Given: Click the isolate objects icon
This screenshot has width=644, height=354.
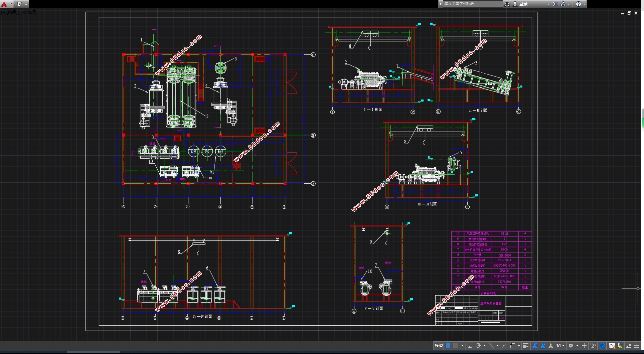Looking at the screenshot, I should click(x=593, y=346).
